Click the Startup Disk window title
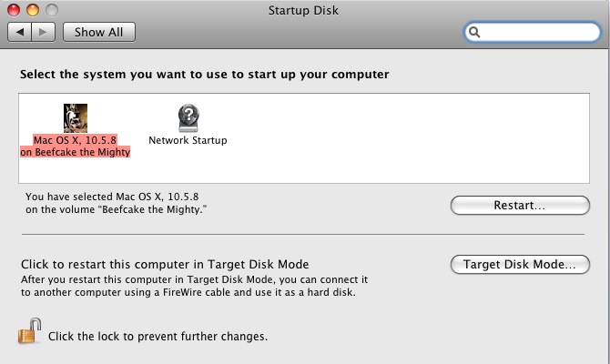This screenshot has width=610, height=364. point(303,11)
